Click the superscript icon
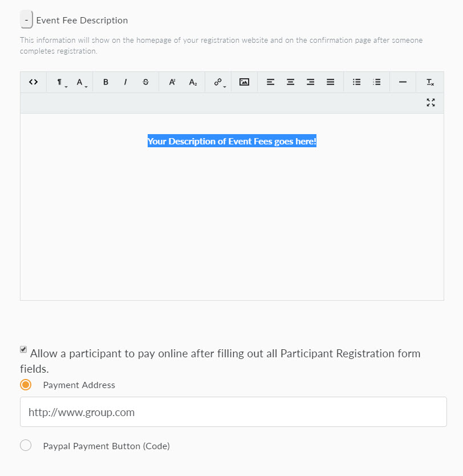 (x=172, y=82)
